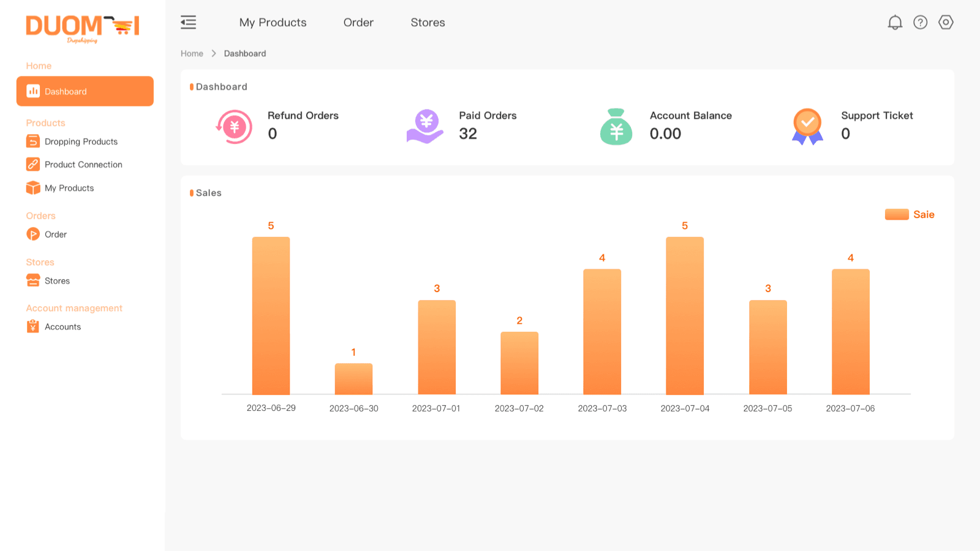Open the help question mark icon
This screenshot has width=980, height=551.
920,23
